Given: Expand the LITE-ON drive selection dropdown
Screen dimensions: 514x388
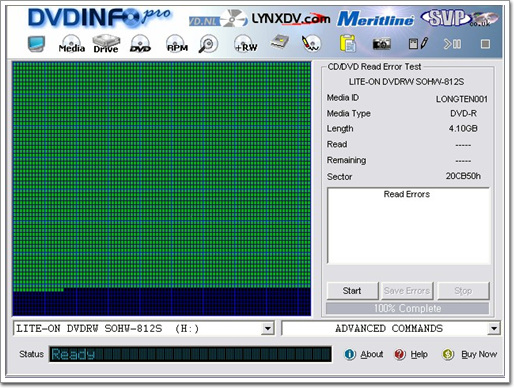Looking at the screenshot, I should coord(267,328).
